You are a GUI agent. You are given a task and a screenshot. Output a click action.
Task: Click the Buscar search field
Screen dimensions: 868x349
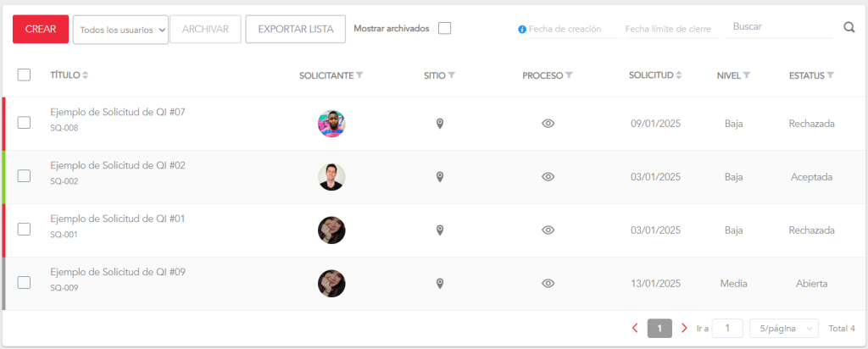click(x=778, y=27)
